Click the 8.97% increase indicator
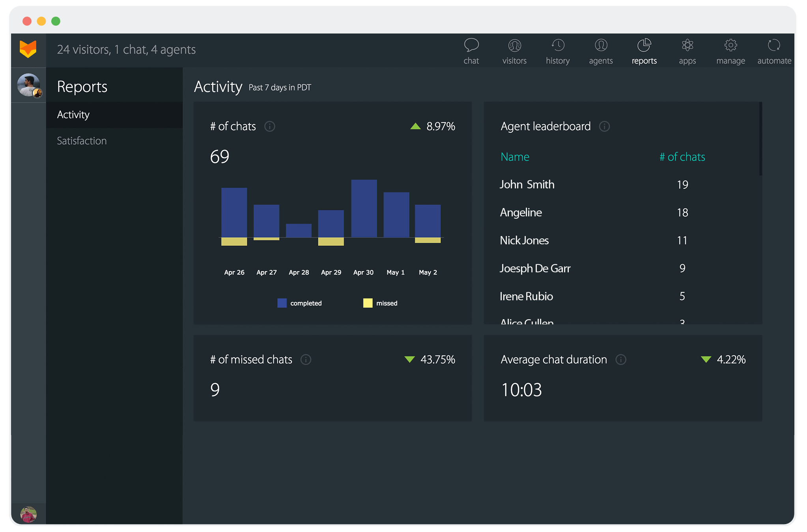Viewport: 807px width, 532px height. point(433,126)
